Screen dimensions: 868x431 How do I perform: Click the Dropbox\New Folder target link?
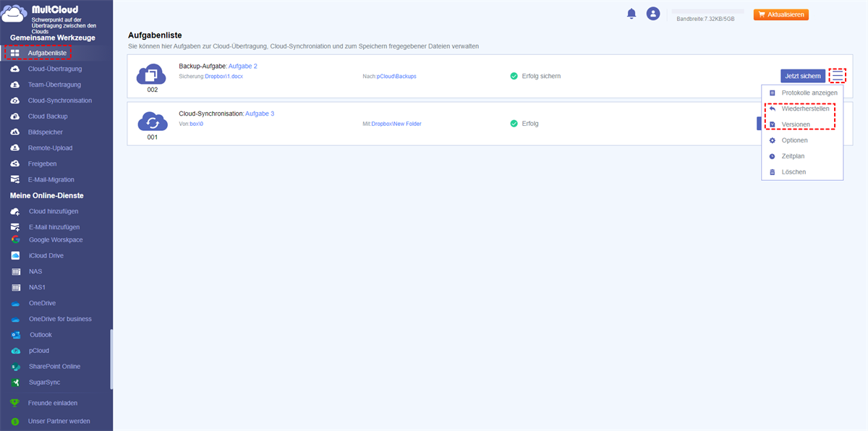[x=396, y=124]
